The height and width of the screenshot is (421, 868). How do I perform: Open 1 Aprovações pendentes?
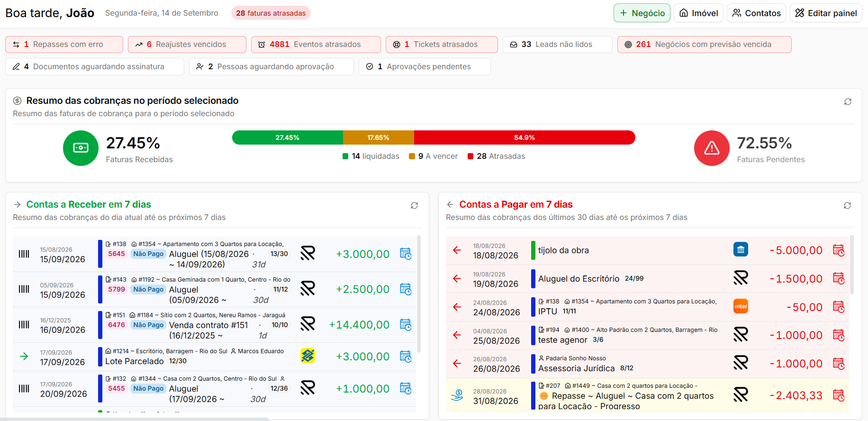tap(425, 67)
